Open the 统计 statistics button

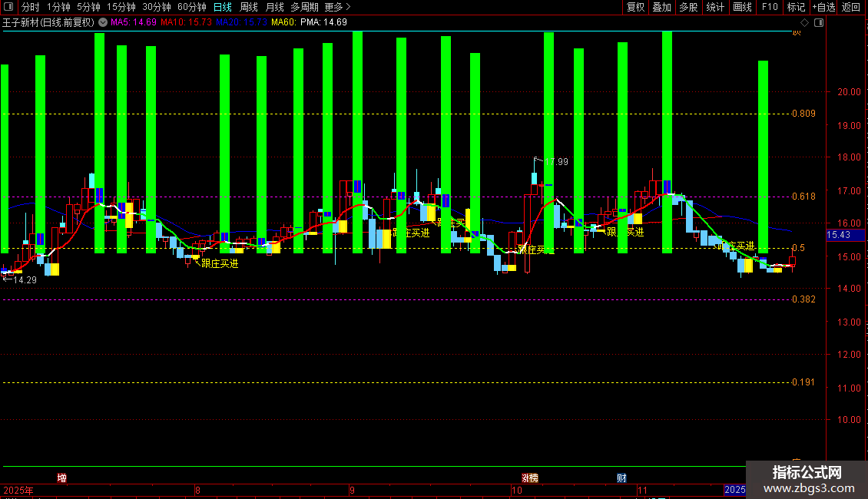point(715,7)
